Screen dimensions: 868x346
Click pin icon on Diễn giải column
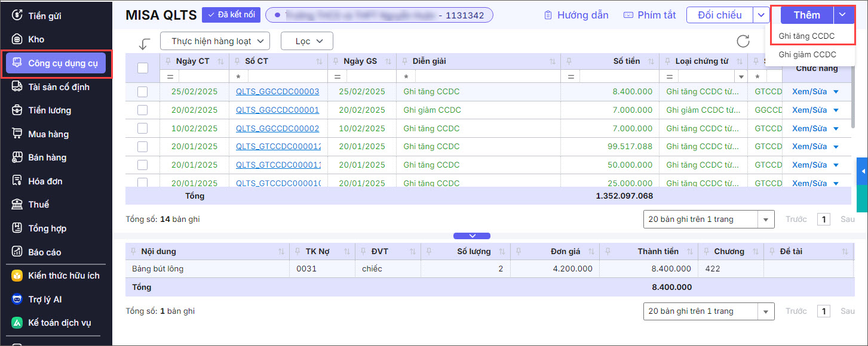pos(404,61)
